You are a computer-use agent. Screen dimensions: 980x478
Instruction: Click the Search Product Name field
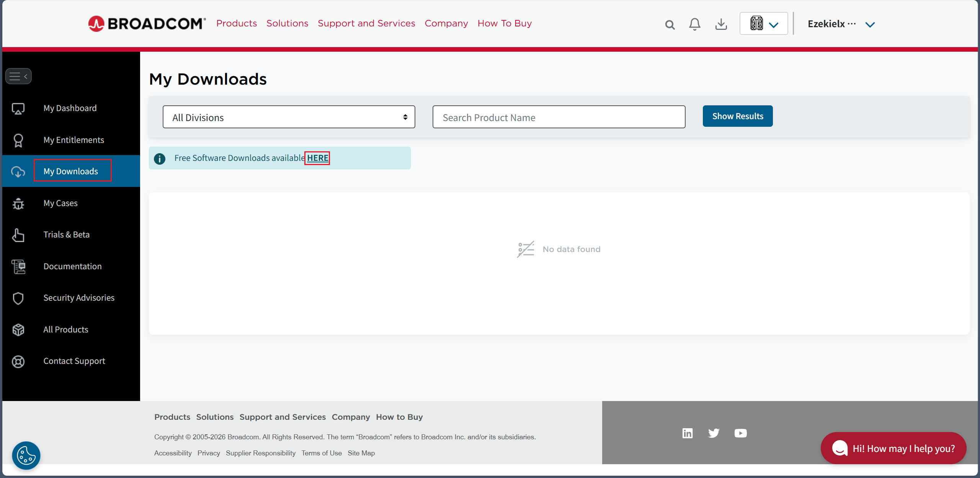pyautogui.click(x=559, y=117)
